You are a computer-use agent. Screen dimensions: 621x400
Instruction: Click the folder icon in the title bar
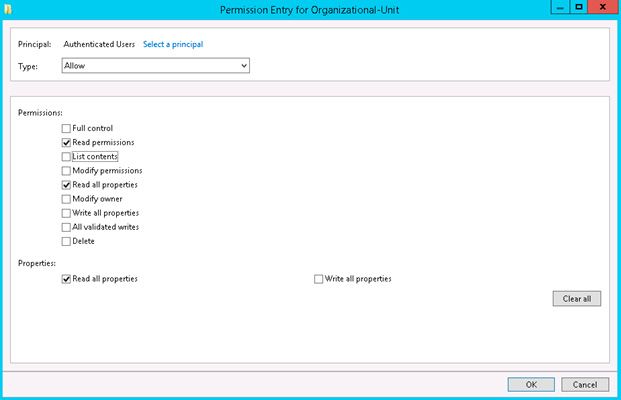point(8,9)
